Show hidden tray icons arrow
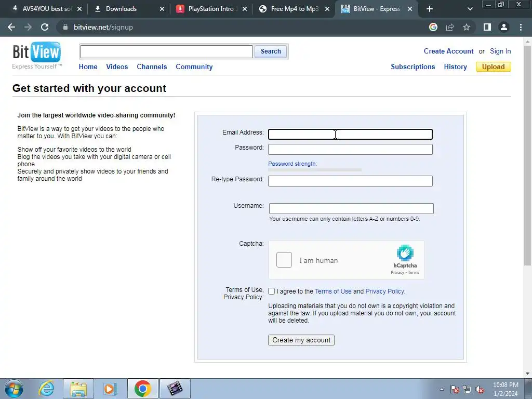 click(x=442, y=389)
